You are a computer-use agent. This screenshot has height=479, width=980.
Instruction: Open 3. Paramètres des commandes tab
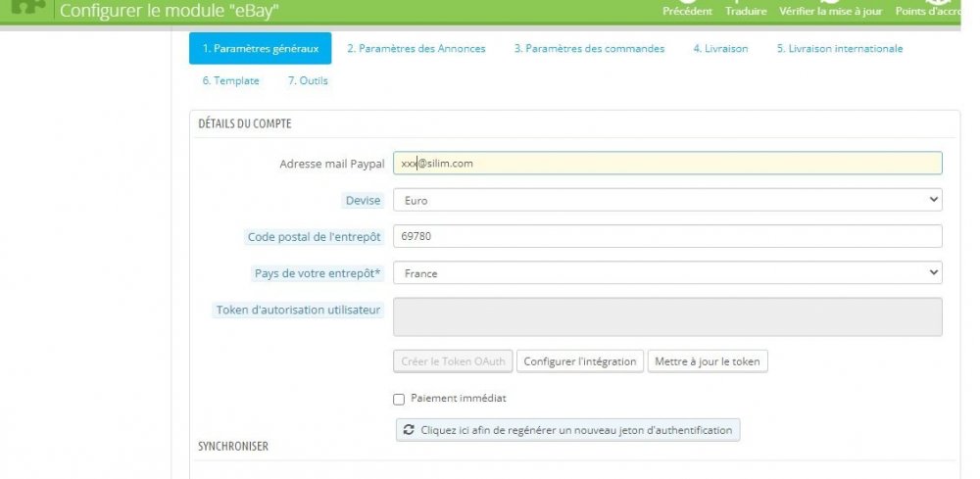click(x=589, y=49)
